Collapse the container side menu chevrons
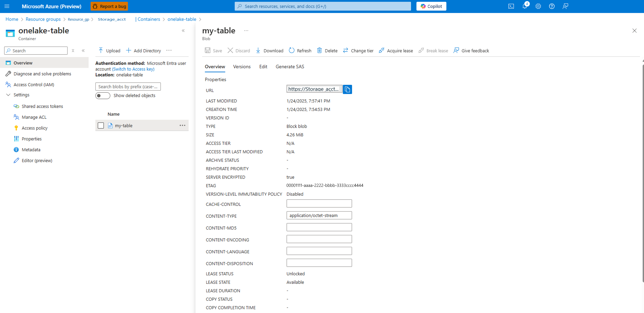The image size is (644, 313). (83, 50)
